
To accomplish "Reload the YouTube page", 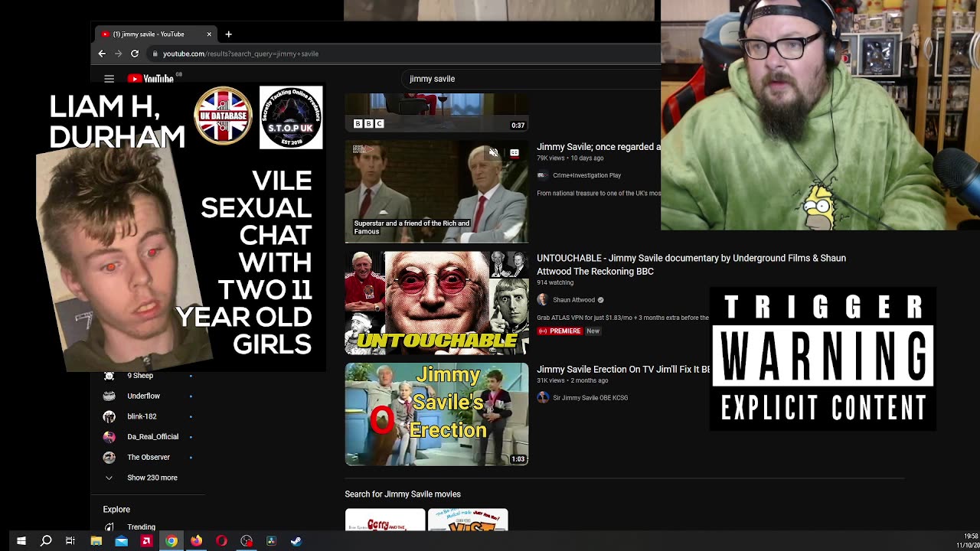I will pos(135,54).
